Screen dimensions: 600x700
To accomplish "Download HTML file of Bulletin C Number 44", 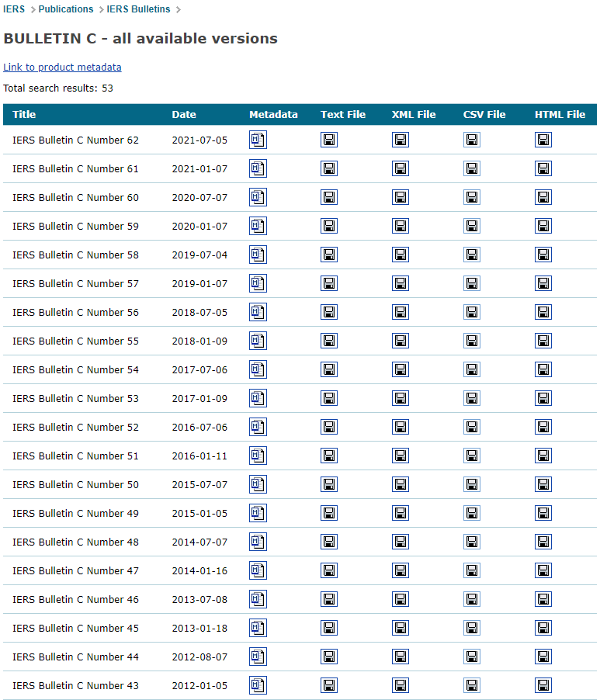I will click(543, 657).
